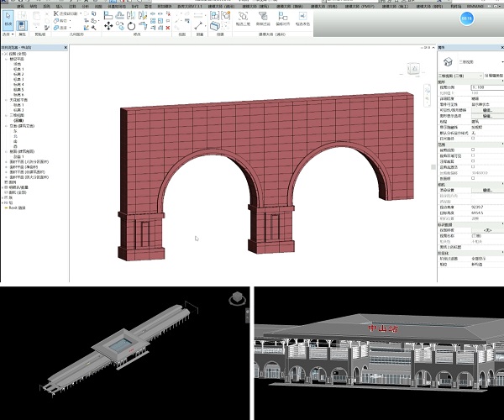Select Mirror - Draw Axis tool
This screenshot has width=504, height=420.
[x=143, y=15]
